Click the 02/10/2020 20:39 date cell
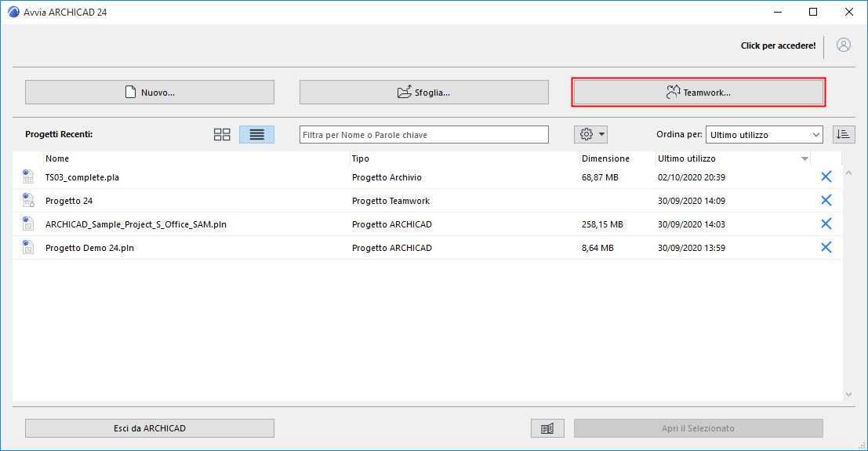The height and width of the screenshot is (451, 868). [692, 177]
